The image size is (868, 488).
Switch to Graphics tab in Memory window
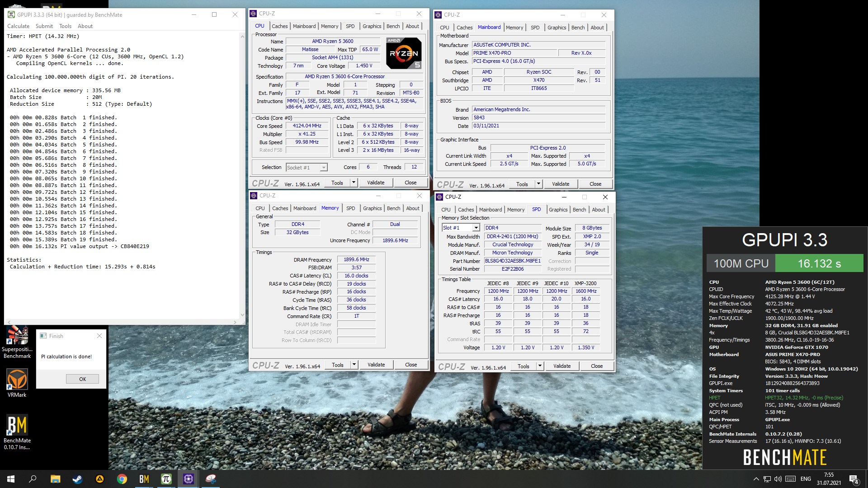tap(373, 208)
